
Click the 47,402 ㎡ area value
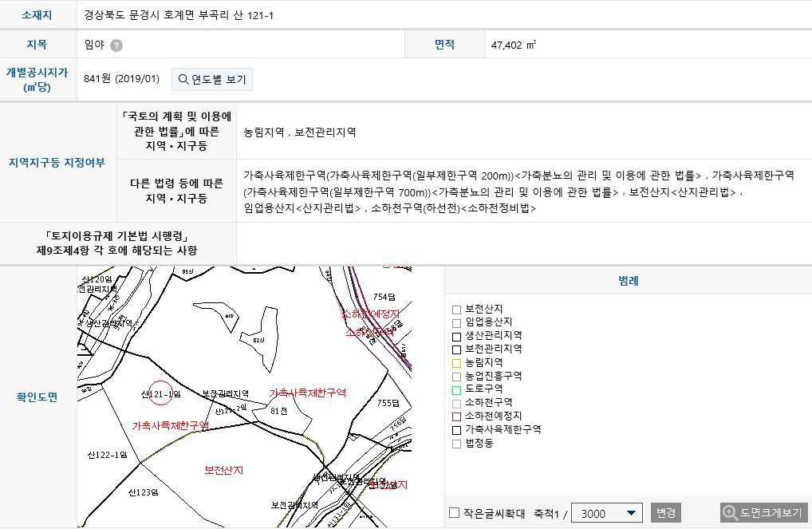(514, 45)
